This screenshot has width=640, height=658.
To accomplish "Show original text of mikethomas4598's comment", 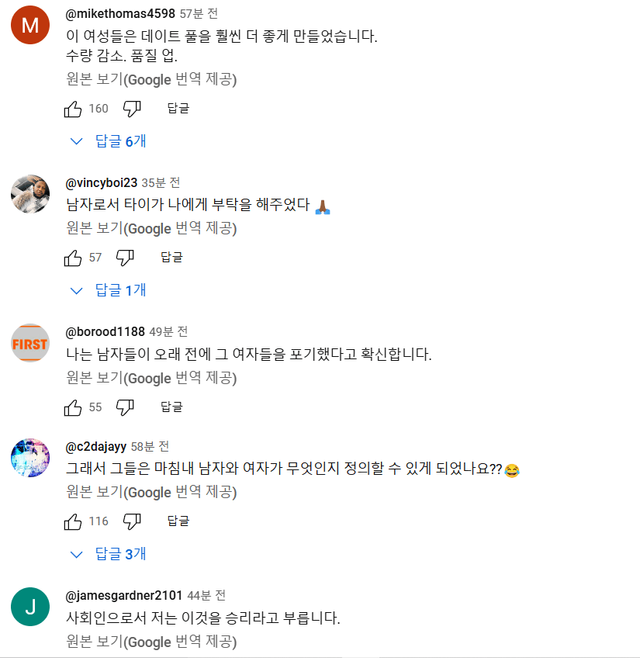I will (x=151, y=79).
